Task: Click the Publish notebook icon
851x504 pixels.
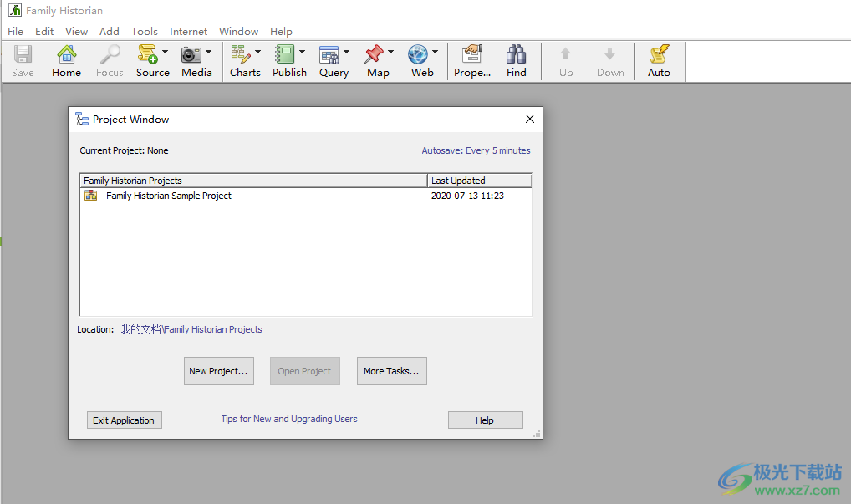Action: [x=284, y=55]
